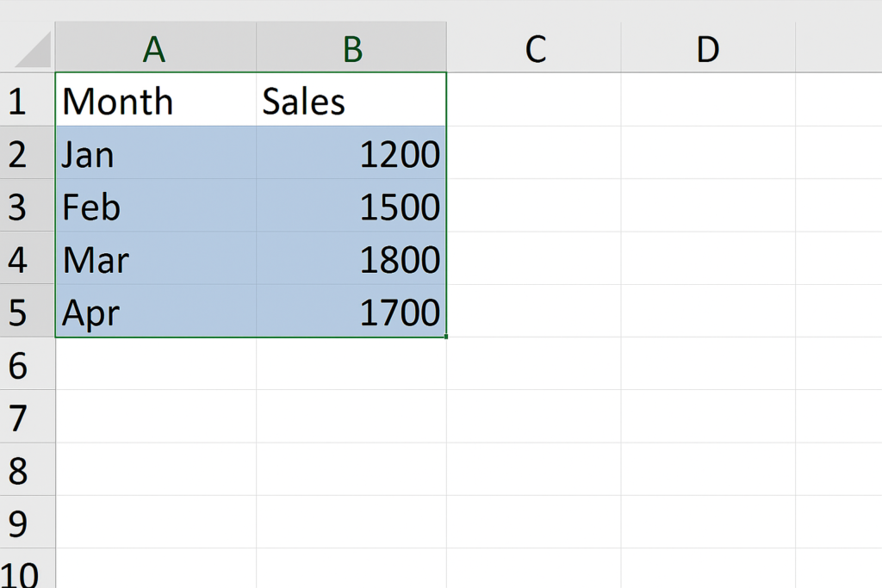The height and width of the screenshot is (588, 882).
Task: Select row 1 header
Action: [28, 100]
